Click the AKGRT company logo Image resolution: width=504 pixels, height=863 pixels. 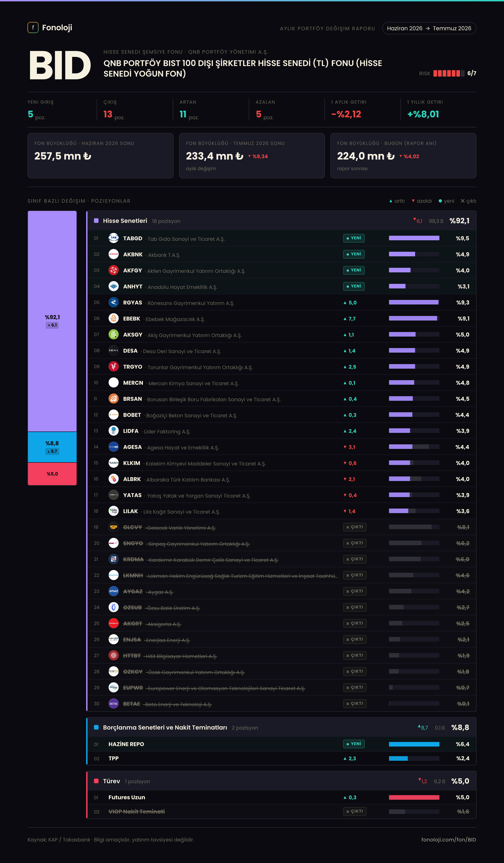(114, 623)
